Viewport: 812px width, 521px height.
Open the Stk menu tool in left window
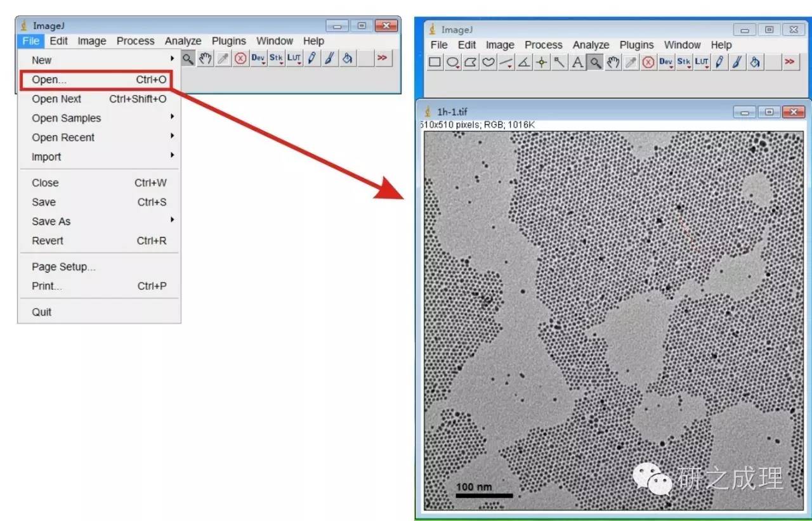[x=276, y=58]
